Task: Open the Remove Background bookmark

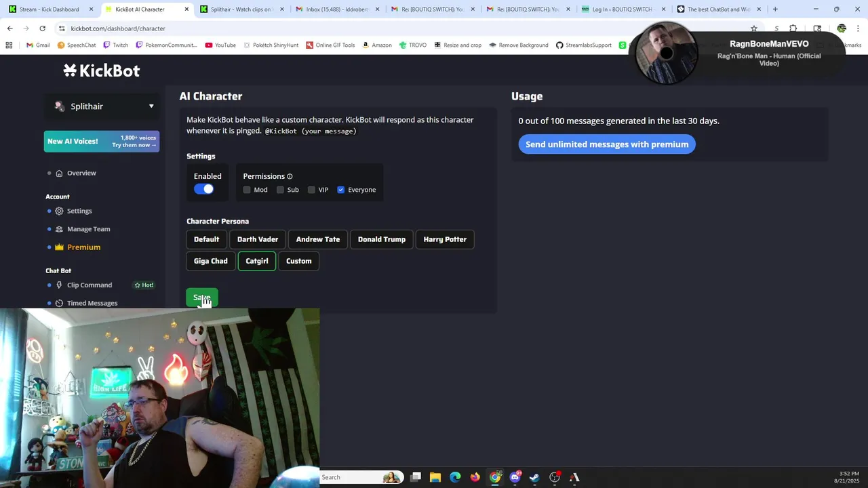Action: point(519,45)
